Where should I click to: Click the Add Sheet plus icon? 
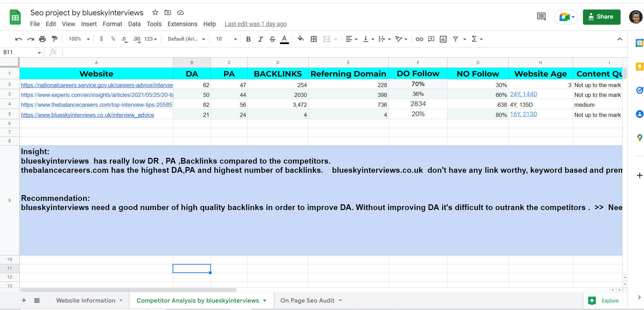point(24,301)
